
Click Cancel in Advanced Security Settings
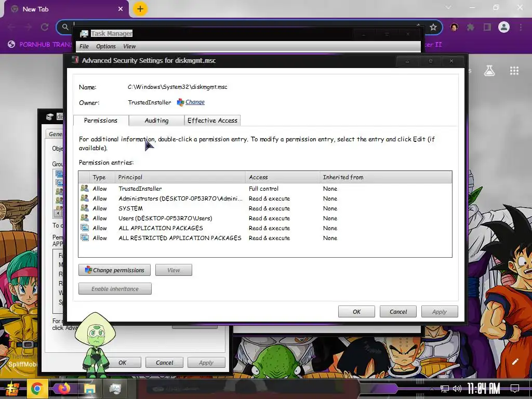(398, 312)
